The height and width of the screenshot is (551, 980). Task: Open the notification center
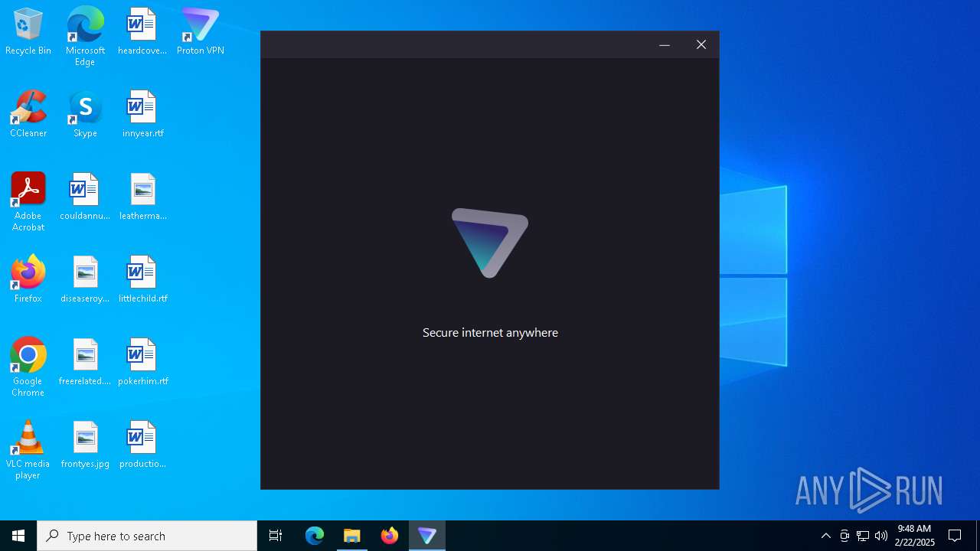955,536
